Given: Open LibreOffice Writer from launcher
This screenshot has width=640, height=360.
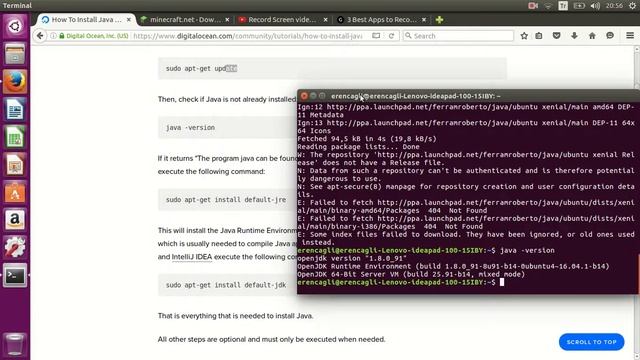Looking at the screenshot, I should tap(15, 109).
